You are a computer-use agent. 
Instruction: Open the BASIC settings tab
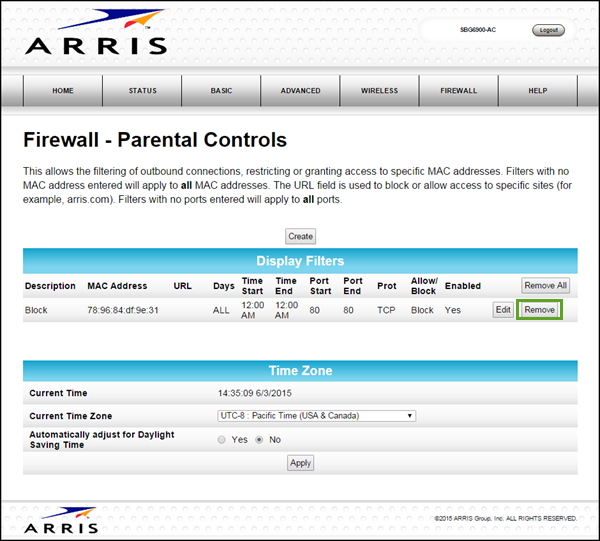[x=221, y=91]
